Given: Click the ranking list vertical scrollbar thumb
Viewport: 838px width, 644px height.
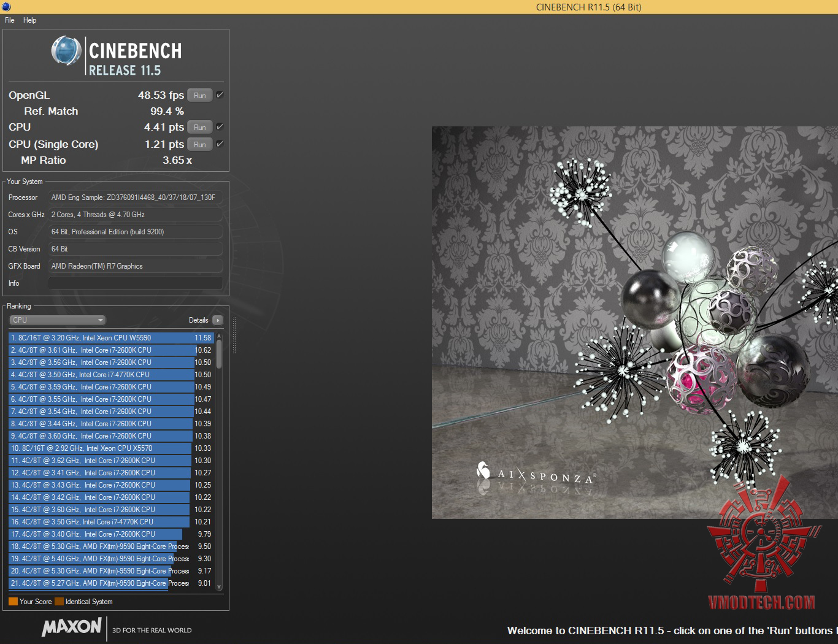Looking at the screenshot, I should [x=219, y=355].
